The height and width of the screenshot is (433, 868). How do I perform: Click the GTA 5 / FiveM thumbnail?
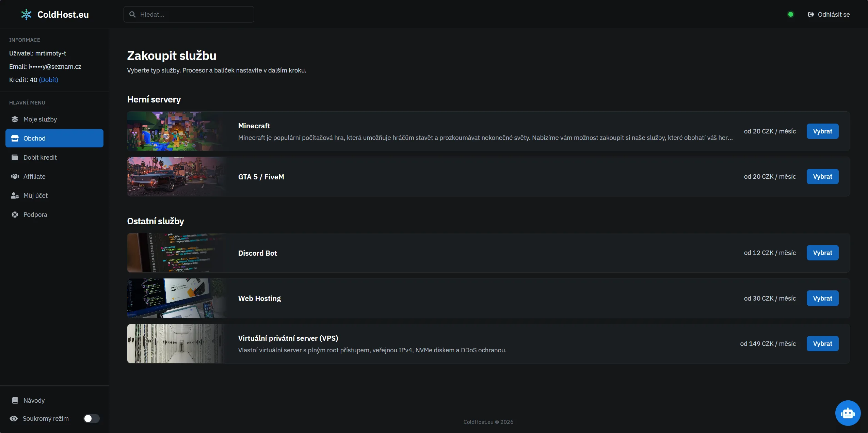[177, 176]
